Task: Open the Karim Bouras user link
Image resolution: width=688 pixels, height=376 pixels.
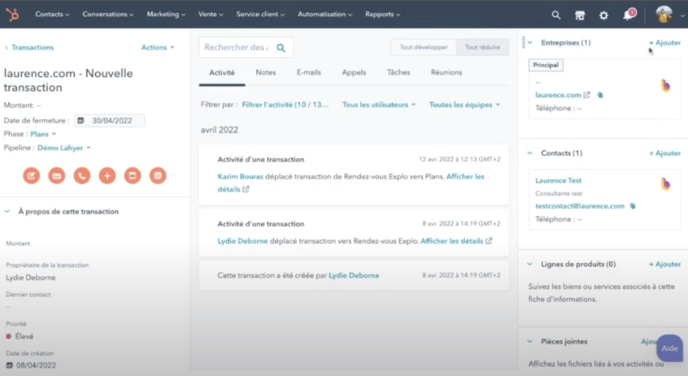Action: tap(240, 176)
